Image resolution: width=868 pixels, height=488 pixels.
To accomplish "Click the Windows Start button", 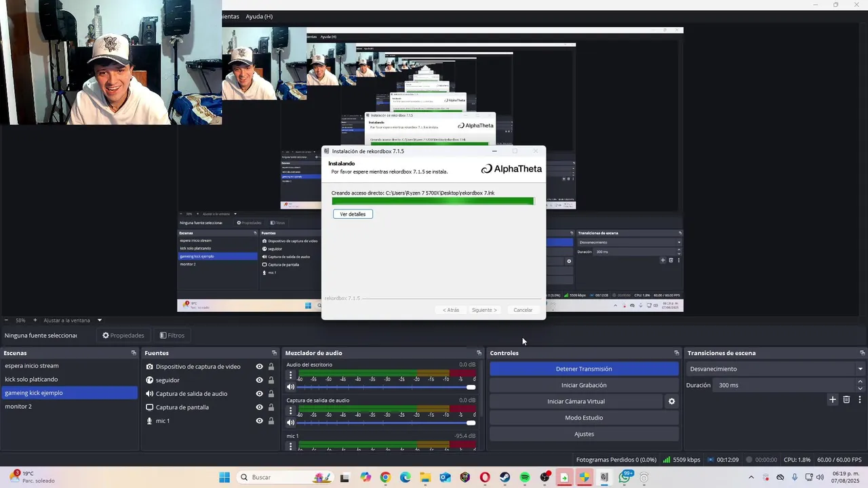I will [224, 477].
